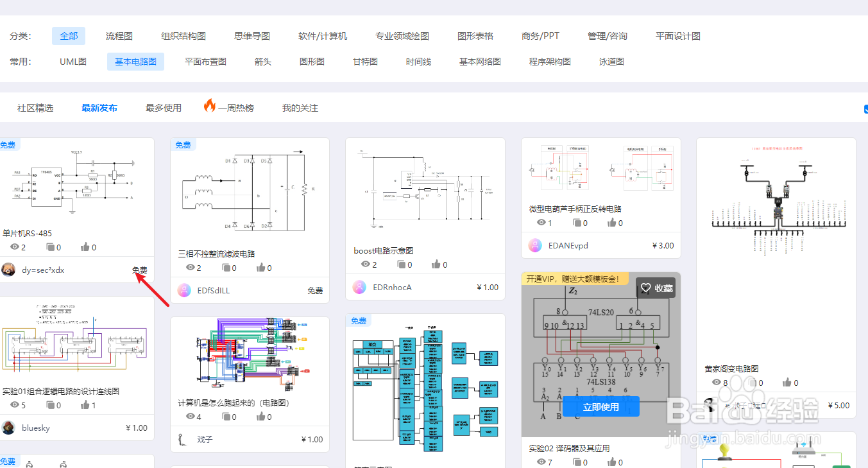Toggle the like on 三相不控整流滤波电路
This screenshot has width=868, height=468.
pos(260,267)
